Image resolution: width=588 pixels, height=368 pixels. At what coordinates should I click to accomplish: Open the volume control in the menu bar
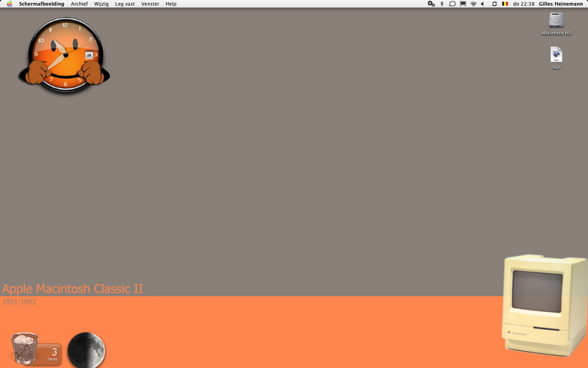point(483,4)
